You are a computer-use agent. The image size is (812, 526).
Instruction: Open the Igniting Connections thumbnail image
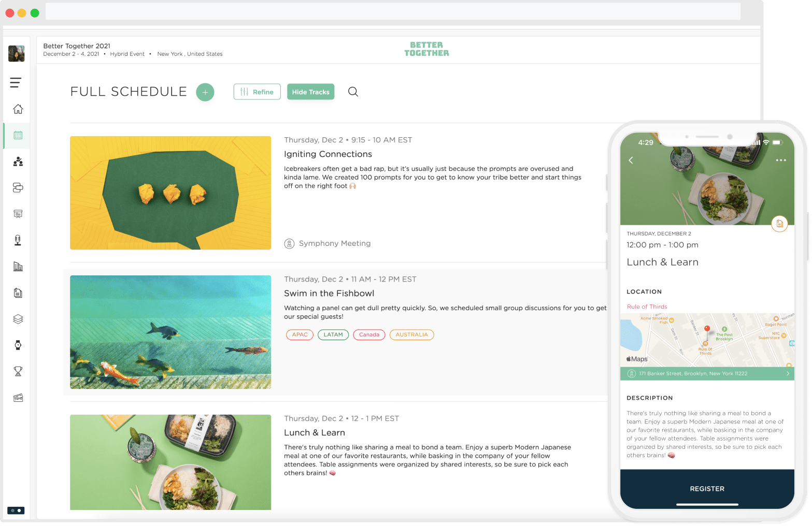pyautogui.click(x=170, y=193)
